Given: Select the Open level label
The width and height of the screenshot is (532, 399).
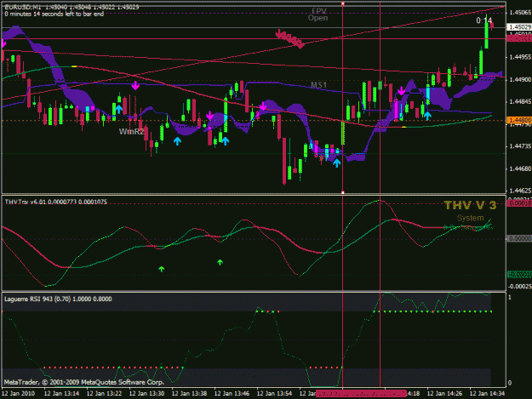Looking at the screenshot, I should [317, 18].
